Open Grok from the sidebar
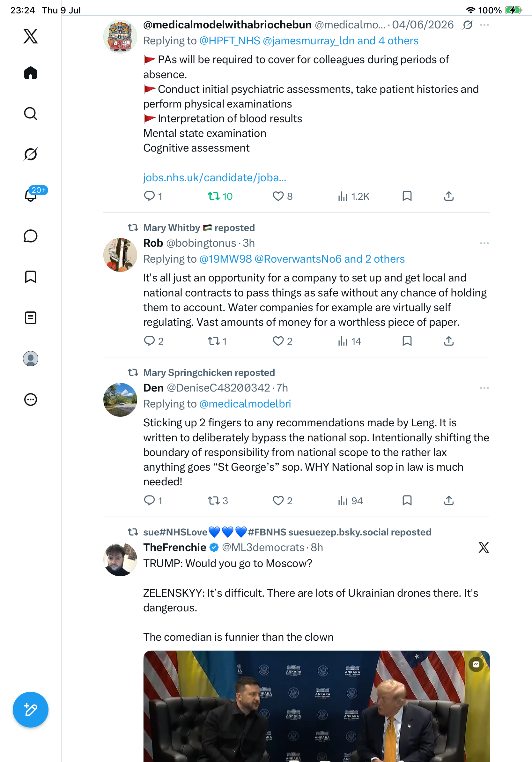Viewport: 532px width, 762px height. (x=31, y=154)
